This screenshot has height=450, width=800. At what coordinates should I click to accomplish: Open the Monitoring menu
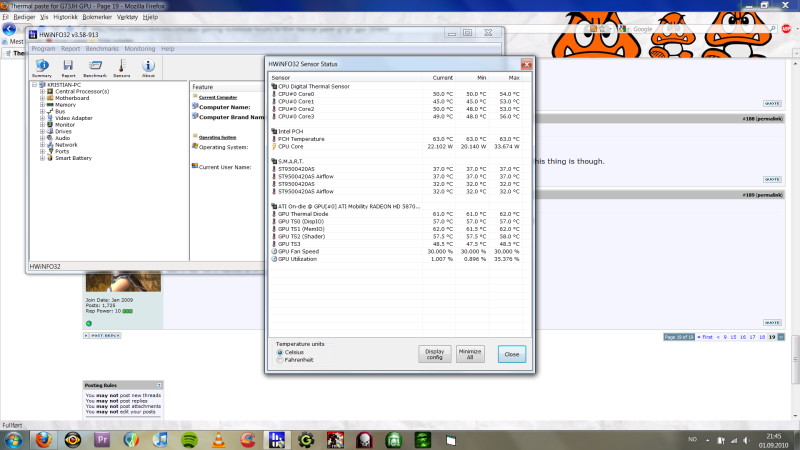(x=140, y=48)
